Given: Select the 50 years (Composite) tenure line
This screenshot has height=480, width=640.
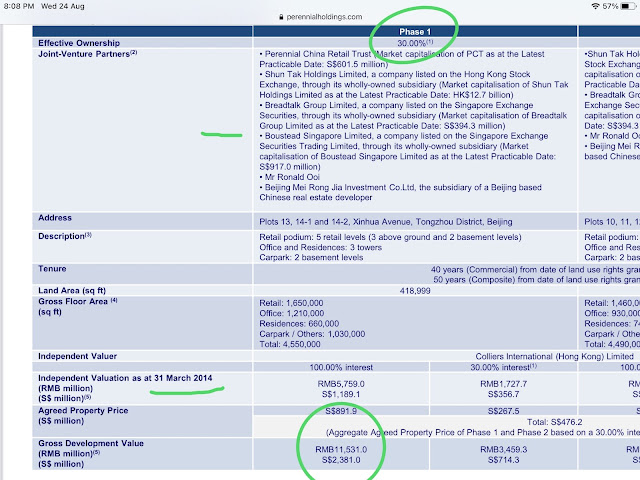Looking at the screenshot, I should click(x=536, y=280).
